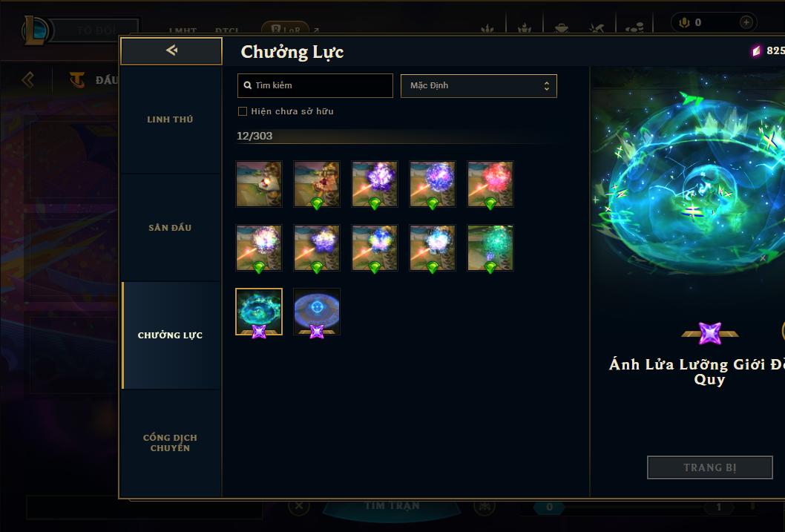Open the Cổng Dịch Chuyển tab

[171, 443]
